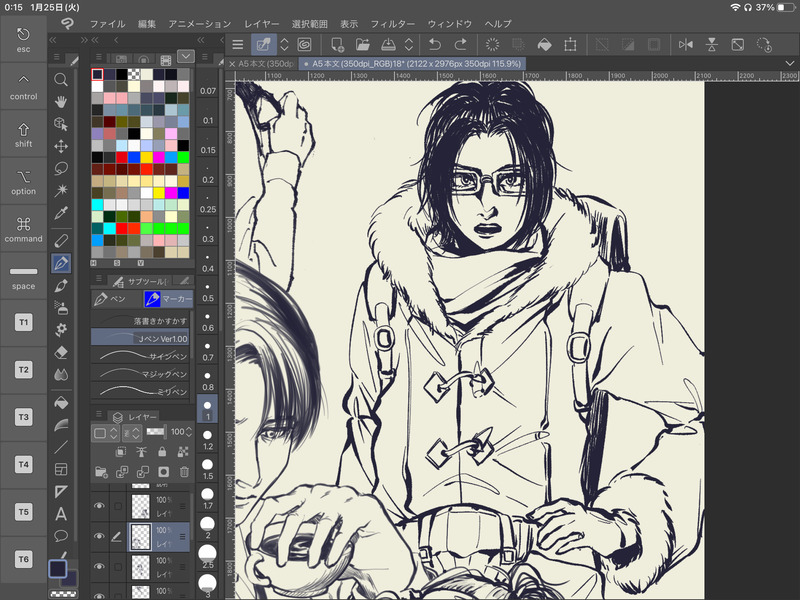Select the Gradient tool

click(61, 425)
